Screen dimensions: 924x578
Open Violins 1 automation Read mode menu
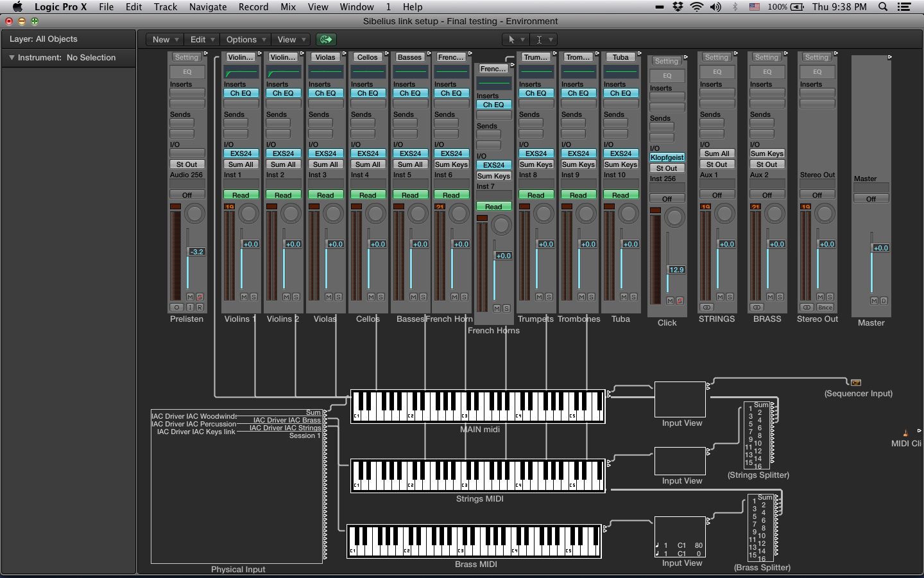pyautogui.click(x=241, y=195)
